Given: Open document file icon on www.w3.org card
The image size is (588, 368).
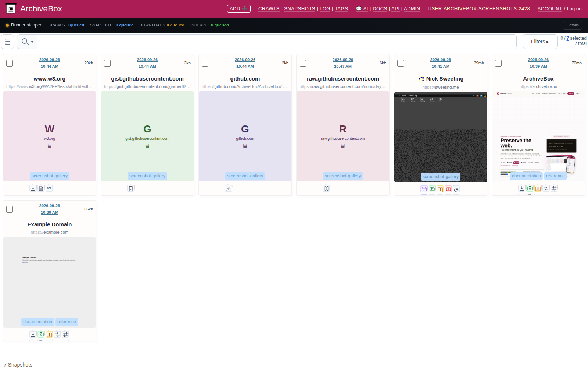Looking at the screenshot, I should (41, 188).
